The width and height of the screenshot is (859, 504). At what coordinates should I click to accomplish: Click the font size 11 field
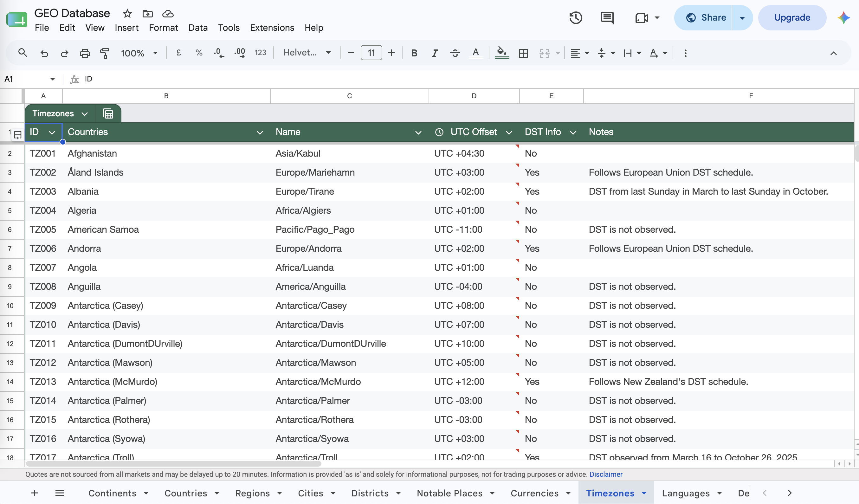[371, 53]
